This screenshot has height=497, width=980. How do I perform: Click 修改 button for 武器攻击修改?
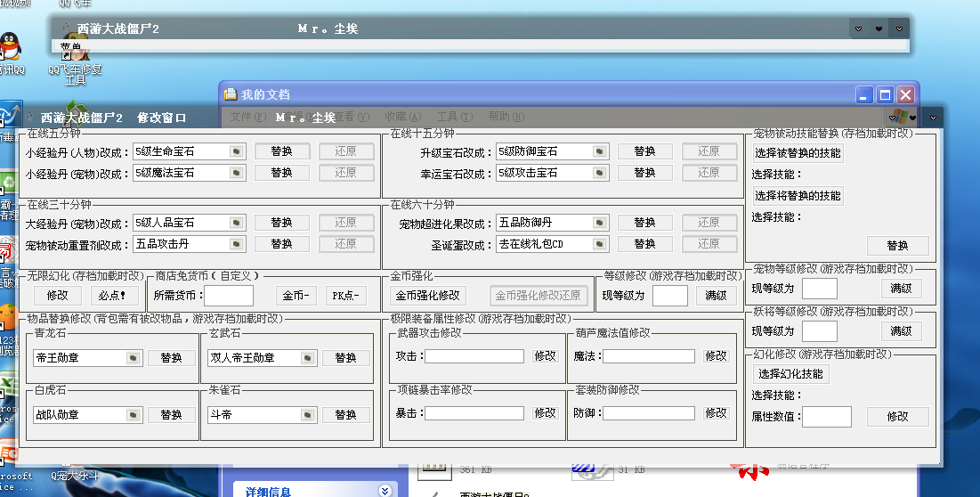545,355
